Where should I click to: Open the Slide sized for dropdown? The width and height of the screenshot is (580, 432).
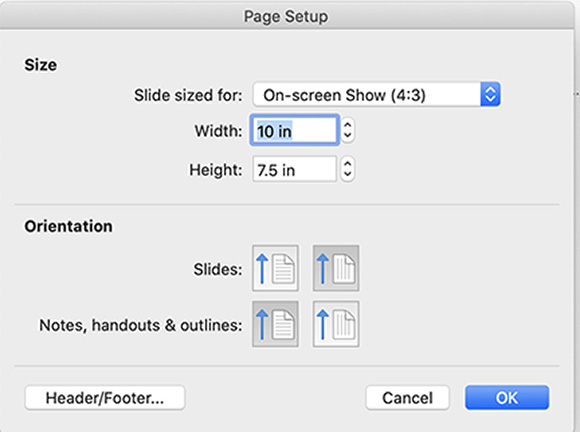377,95
